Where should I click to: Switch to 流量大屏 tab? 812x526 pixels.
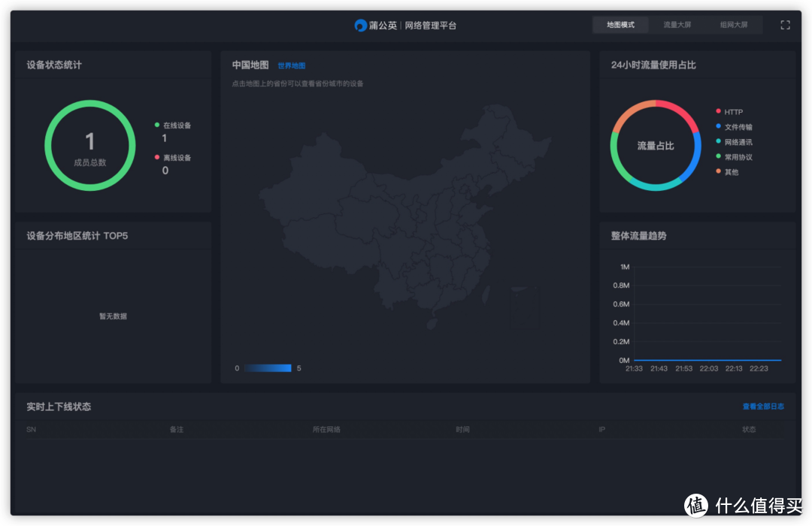677,25
